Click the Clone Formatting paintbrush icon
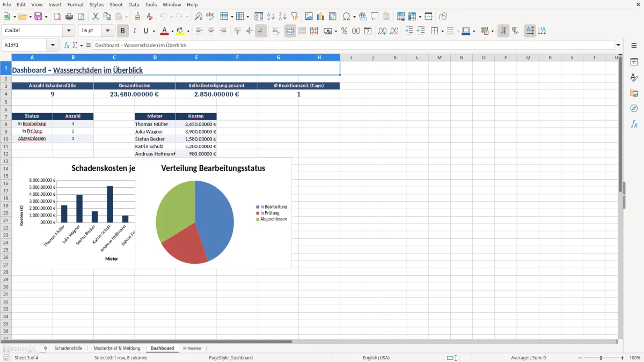 coord(138,17)
